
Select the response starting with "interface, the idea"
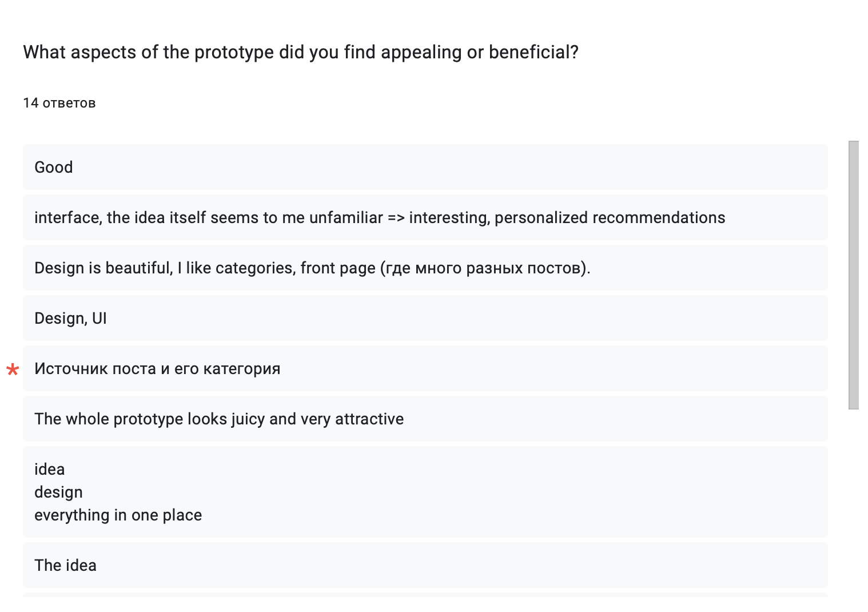click(425, 217)
